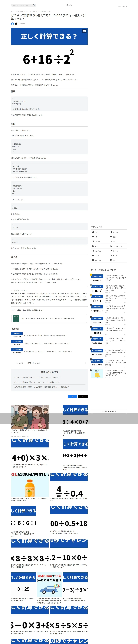The height and width of the screenshot is (644, 138).
Task: Open the ライフスタイル moon icon category
Action: tap(111, 246)
